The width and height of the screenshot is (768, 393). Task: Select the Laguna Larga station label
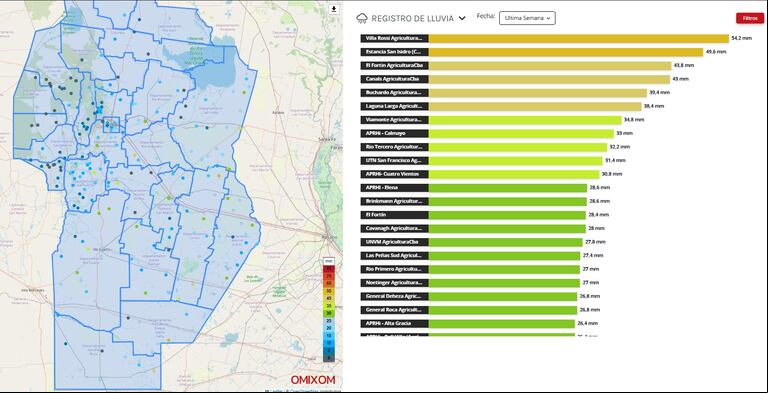(x=395, y=106)
